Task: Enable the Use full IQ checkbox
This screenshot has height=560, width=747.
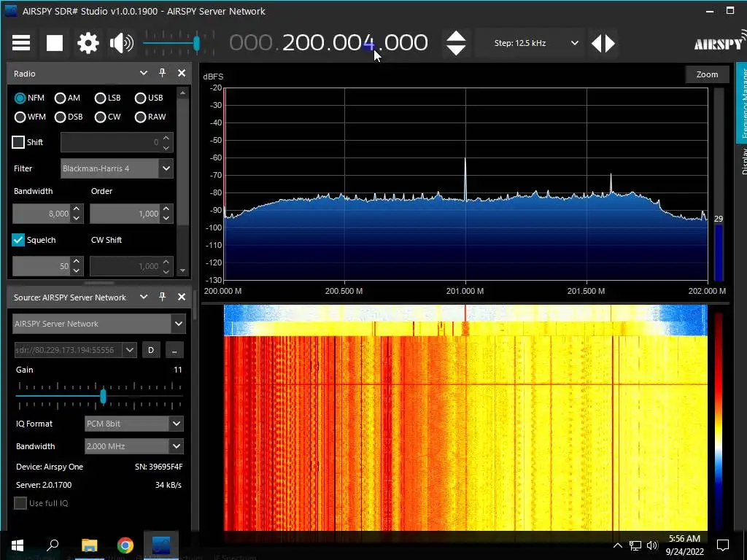Action: (20, 503)
